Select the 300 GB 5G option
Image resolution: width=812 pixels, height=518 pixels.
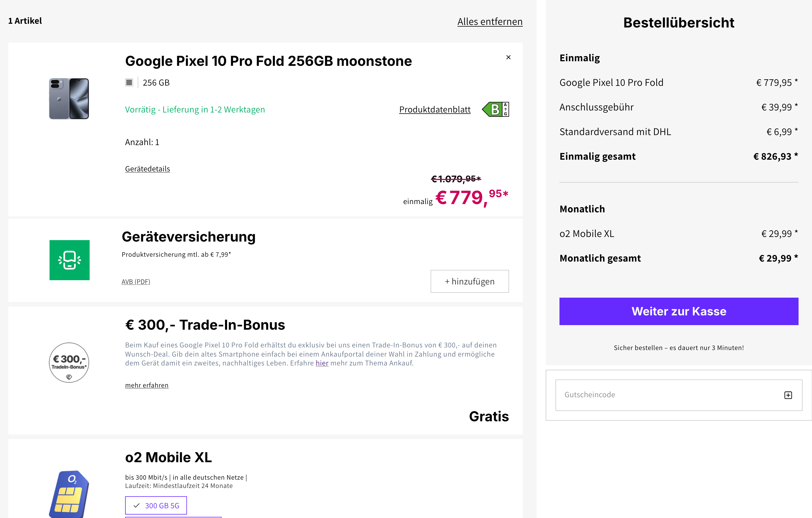(156, 505)
